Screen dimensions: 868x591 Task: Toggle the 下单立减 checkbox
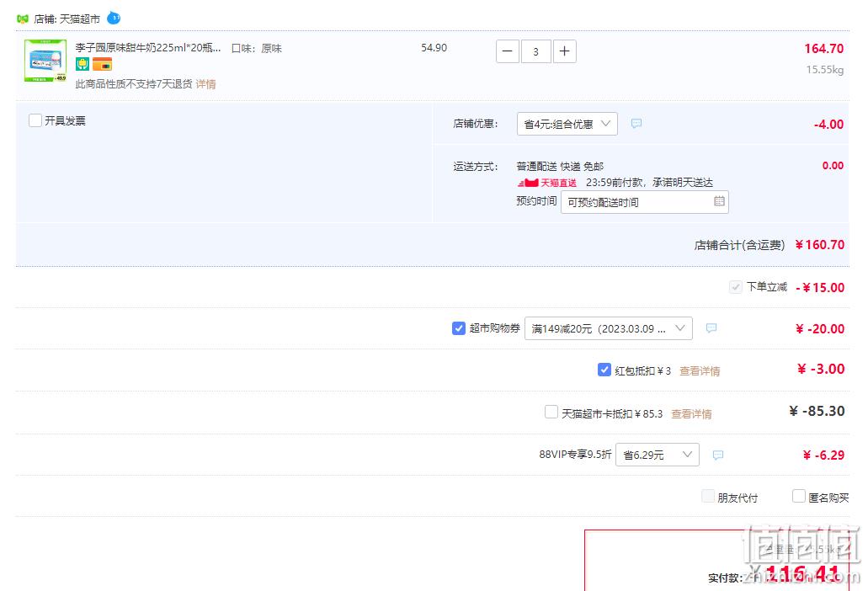point(736,286)
